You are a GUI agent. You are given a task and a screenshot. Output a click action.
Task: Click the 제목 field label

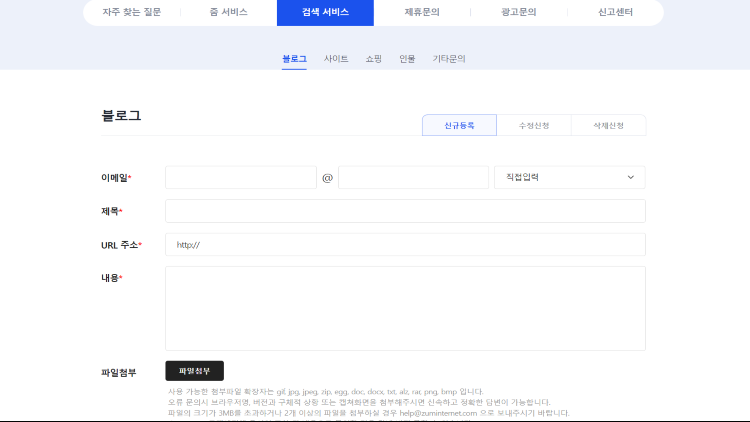111,211
